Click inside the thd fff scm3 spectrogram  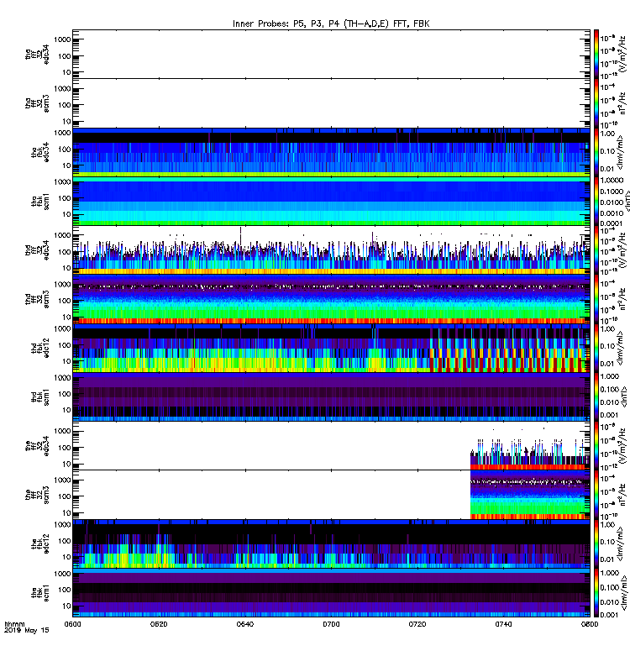(331, 299)
